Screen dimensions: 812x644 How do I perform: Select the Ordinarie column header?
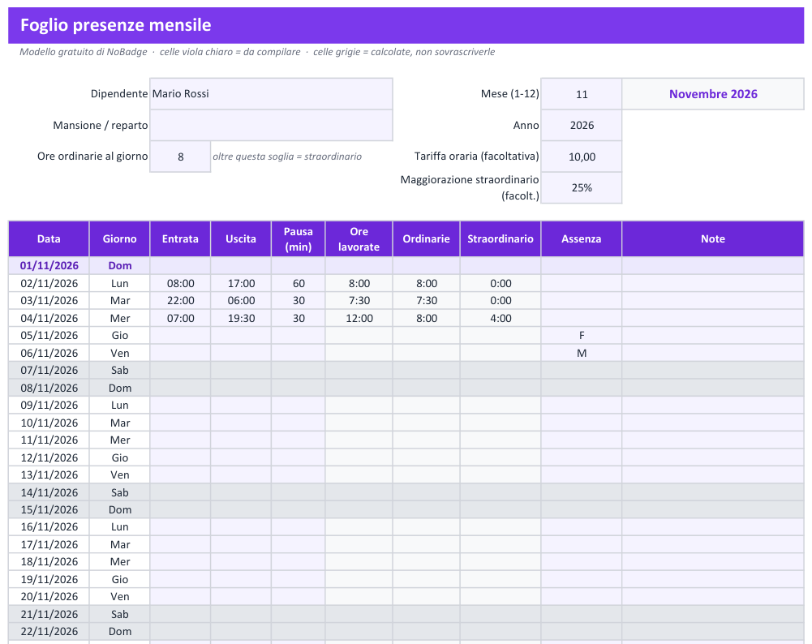click(x=426, y=238)
